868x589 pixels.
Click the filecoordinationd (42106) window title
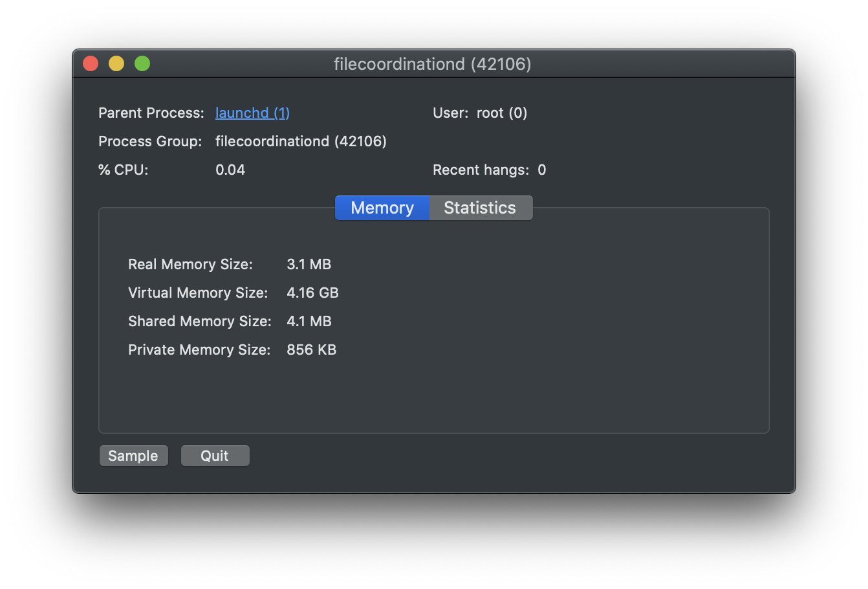pos(433,64)
